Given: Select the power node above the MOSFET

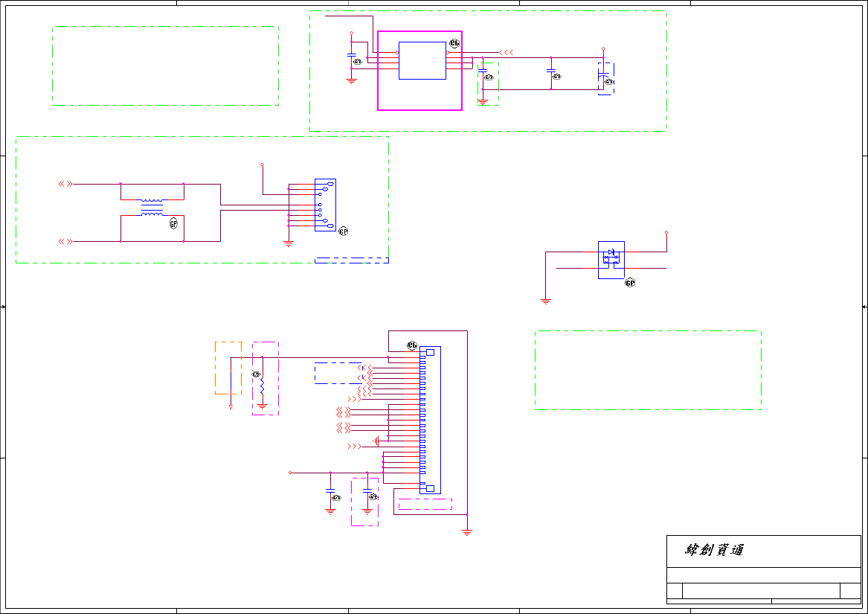Looking at the screenshot, I should pos(666,233).
